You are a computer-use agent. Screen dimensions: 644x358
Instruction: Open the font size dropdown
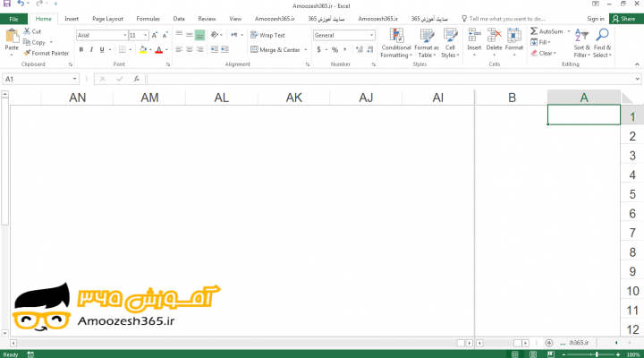(x=146, y=35)
